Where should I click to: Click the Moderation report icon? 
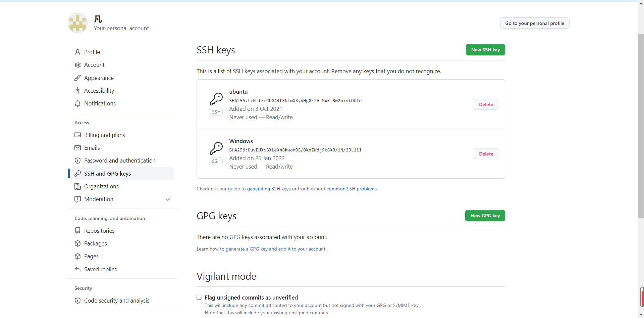click(x=77, y=199)
